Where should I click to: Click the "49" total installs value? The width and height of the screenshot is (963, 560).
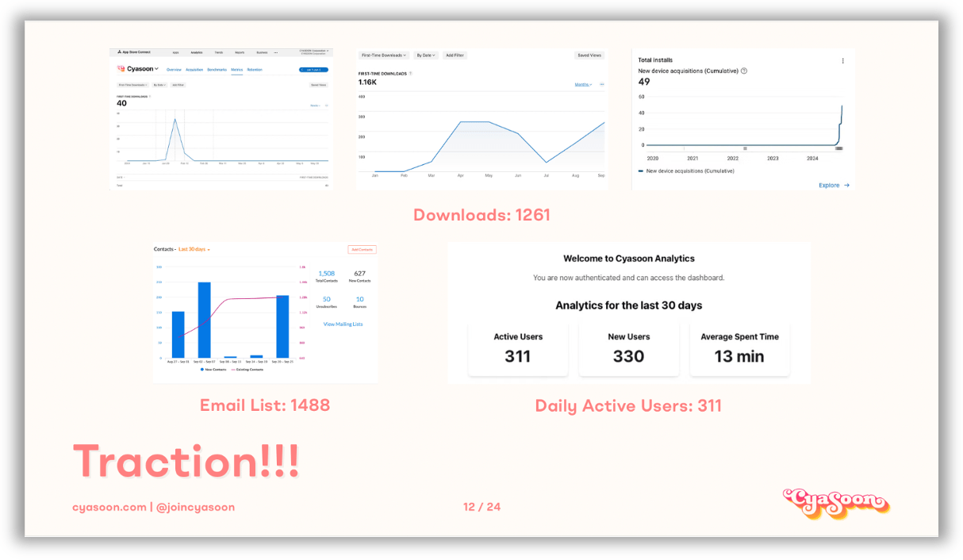pyautogui.click(x=644, y=82)
